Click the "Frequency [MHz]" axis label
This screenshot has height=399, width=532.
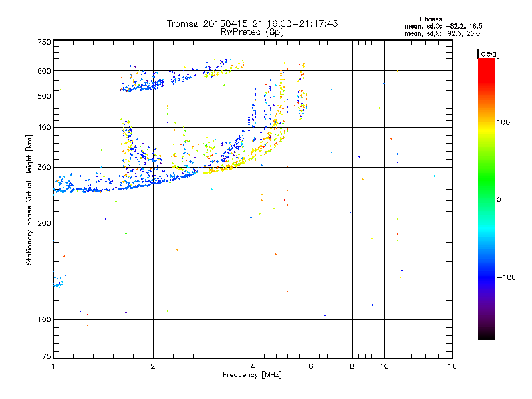coord(252,375)
